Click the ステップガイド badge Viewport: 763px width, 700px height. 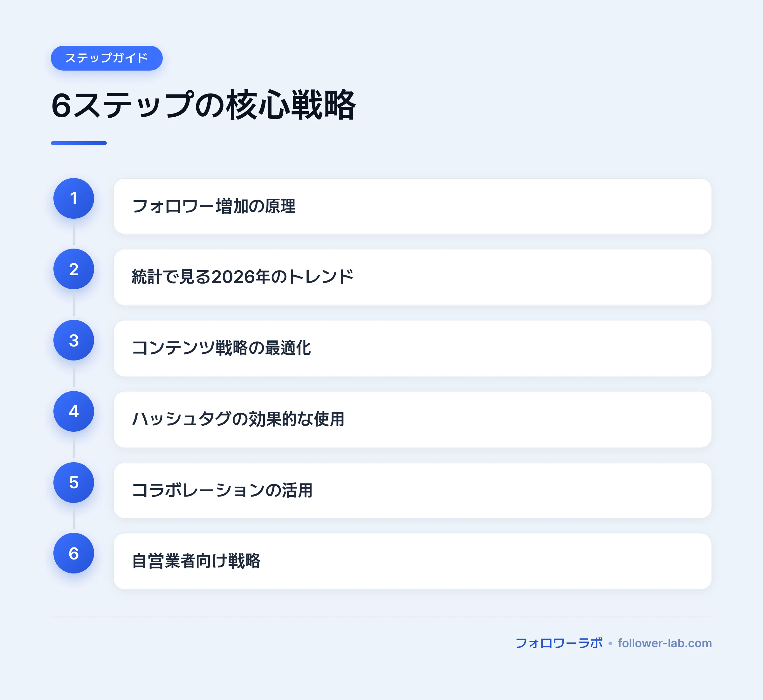point(107,58)
